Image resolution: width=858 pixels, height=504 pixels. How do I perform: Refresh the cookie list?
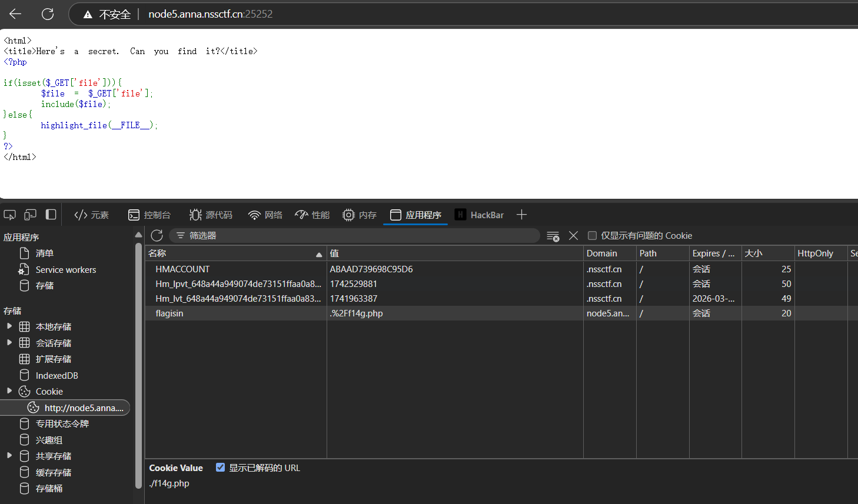tap(157, 236)
